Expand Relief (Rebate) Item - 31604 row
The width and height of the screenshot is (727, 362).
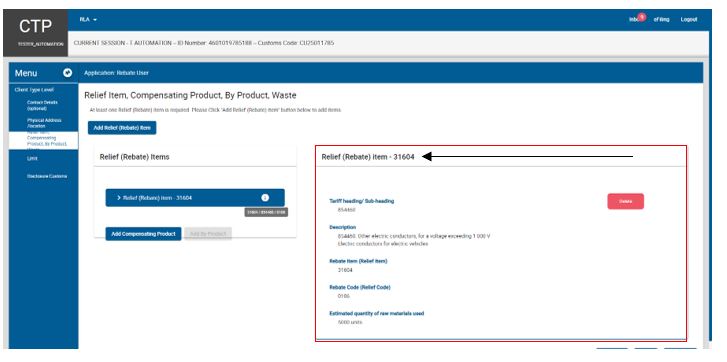coord(195,197)
